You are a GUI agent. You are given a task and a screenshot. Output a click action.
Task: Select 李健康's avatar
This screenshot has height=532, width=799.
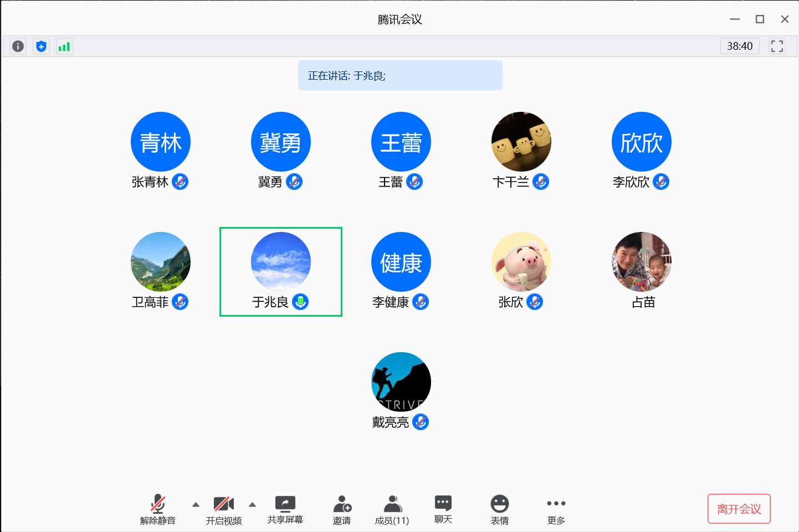(x=401, y=262)
